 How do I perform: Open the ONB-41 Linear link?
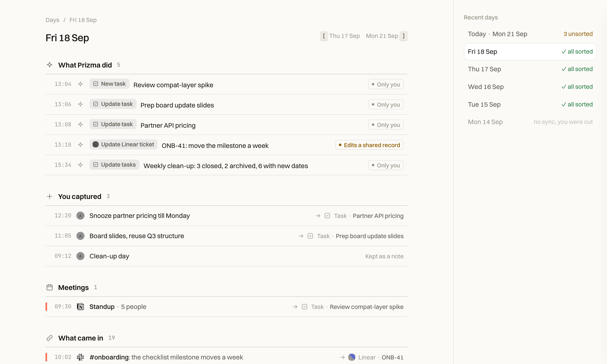tap(392, 357)
